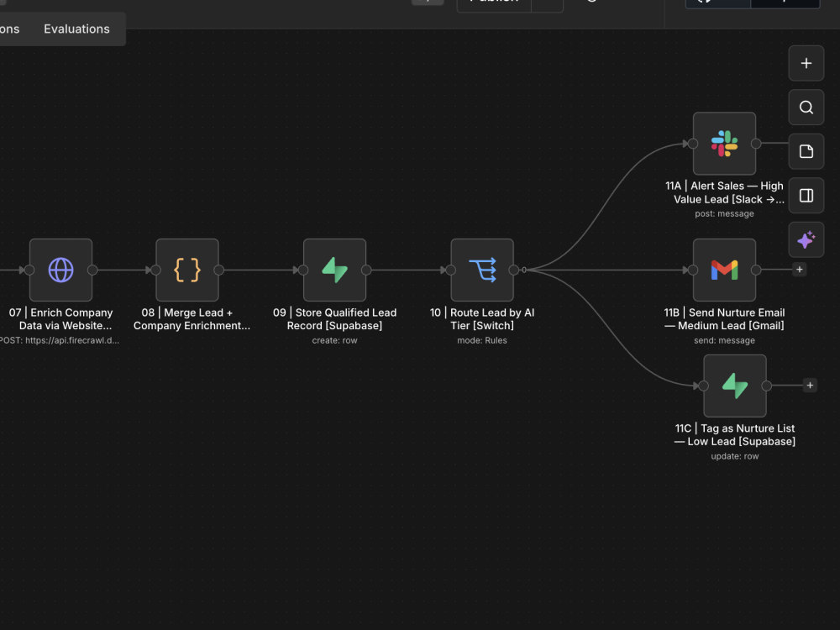Click the output connector of node 07

coord(92,270)
